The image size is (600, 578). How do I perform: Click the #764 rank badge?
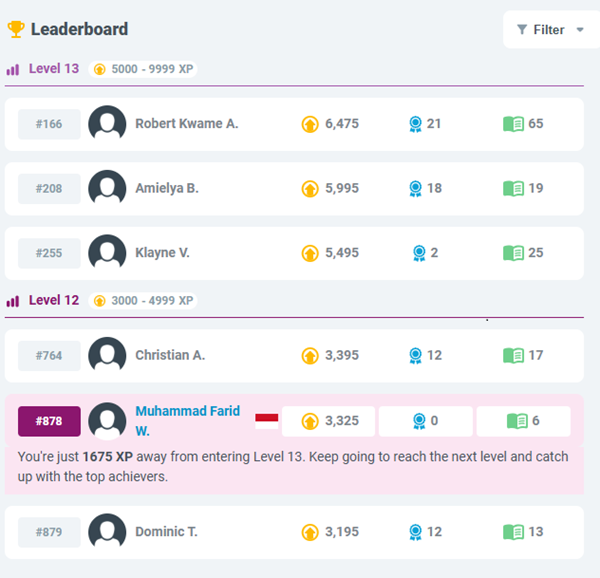click(x=49, y=356)
